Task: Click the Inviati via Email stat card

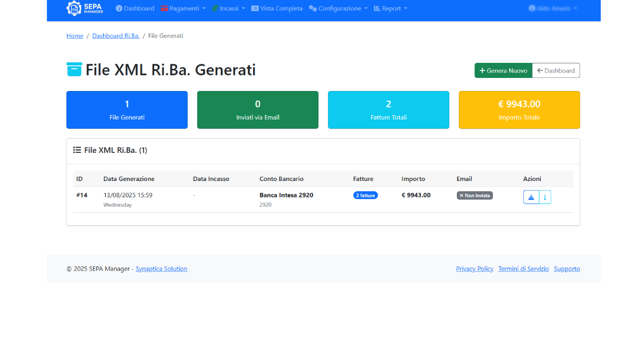Action: click(258, 110)
